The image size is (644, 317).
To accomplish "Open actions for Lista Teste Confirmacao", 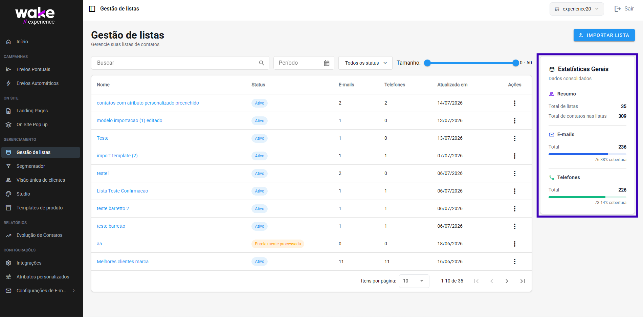I will 514,191.
